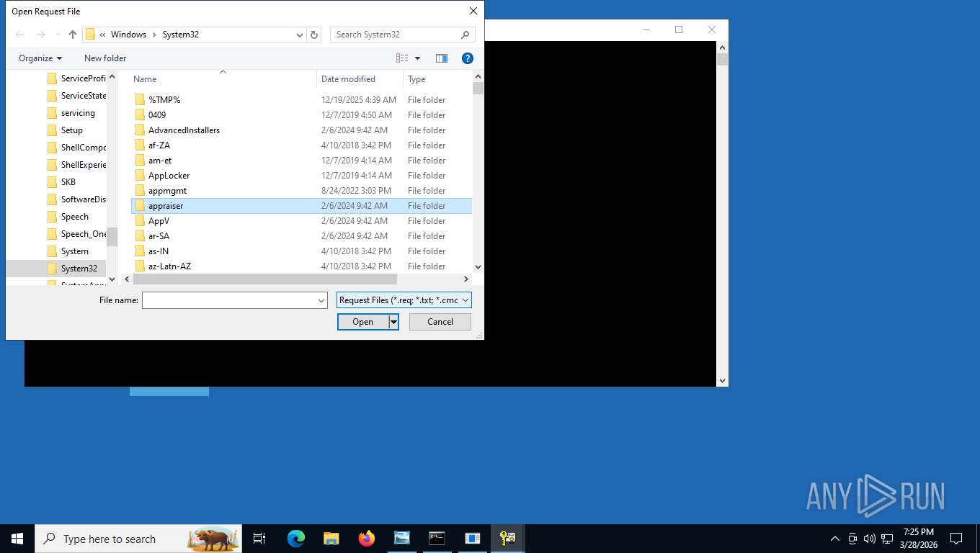Expand the File name dropdown
This screenshot has height=553, width=980.
coord(321,300)
